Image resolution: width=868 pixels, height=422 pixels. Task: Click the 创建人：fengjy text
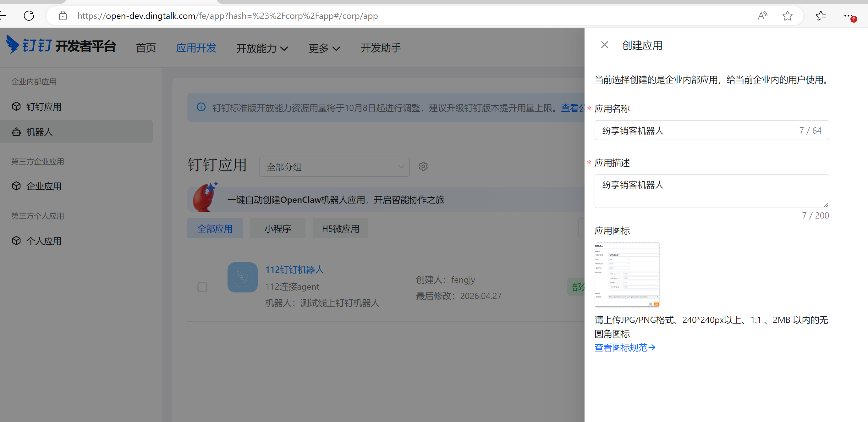(x=445, y=280)
